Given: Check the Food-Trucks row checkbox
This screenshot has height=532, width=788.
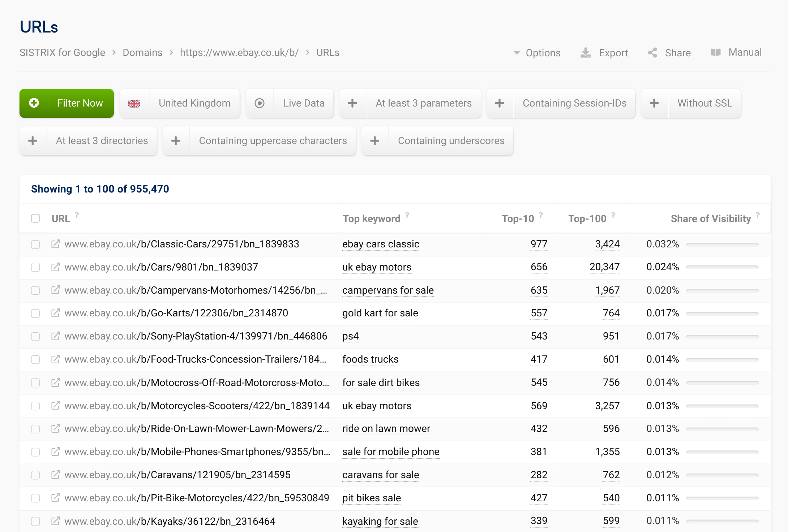Looking at the screenshot, I should (35, 360).
